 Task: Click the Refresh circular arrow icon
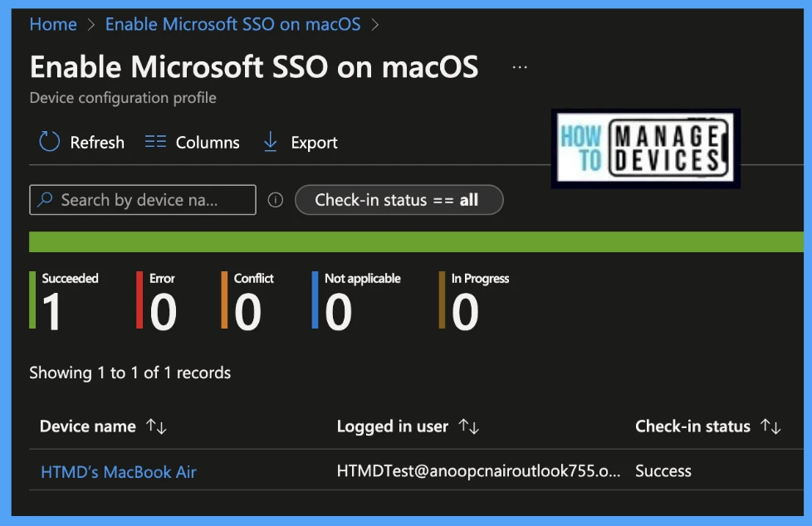[x=49, y=142]
